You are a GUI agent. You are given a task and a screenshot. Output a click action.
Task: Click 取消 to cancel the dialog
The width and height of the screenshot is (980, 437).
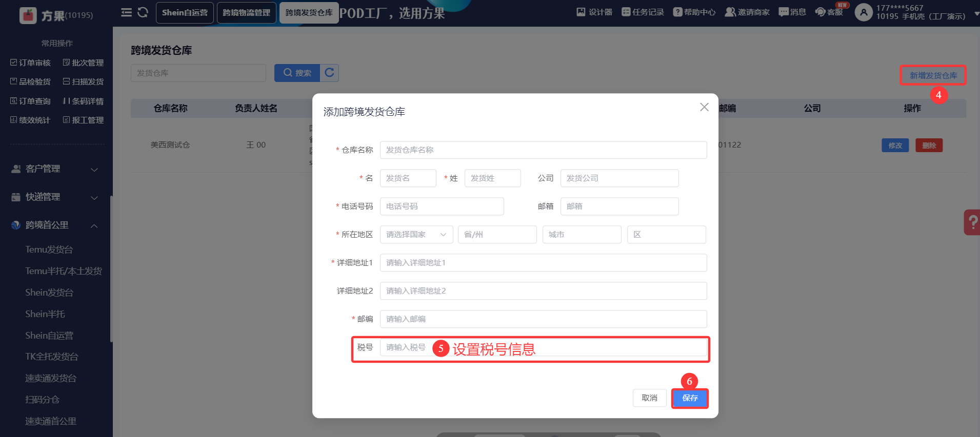[650, 398]
